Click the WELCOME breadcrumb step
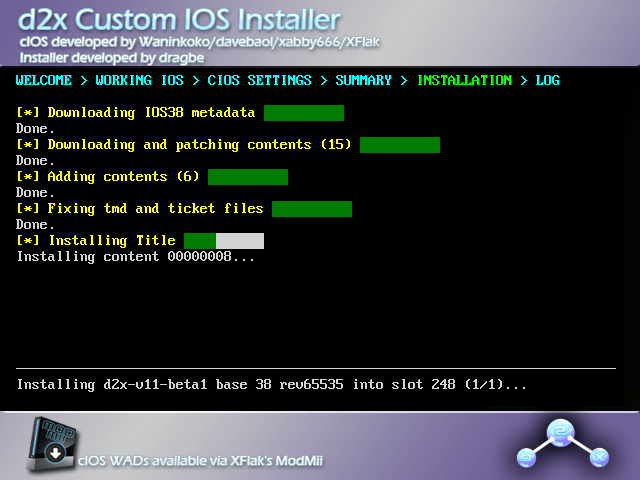Viewport: 640px width, 480px height. point(44,80)
